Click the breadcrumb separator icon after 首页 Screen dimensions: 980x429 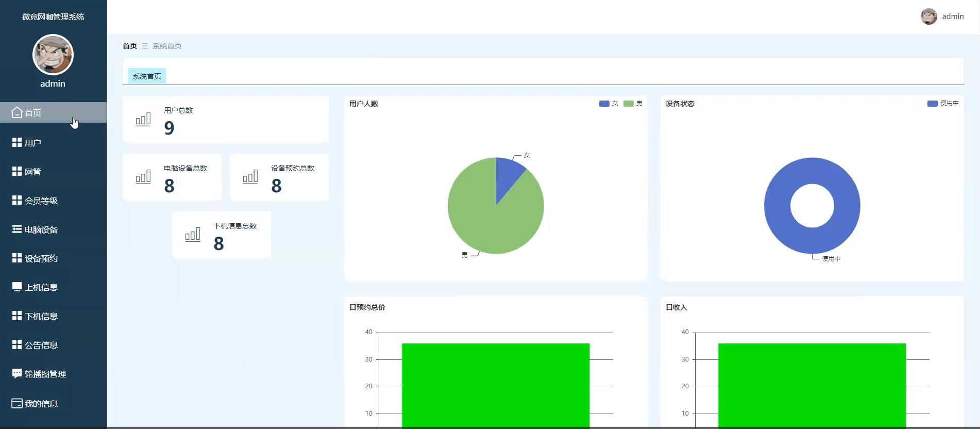(x=145, y=46)
